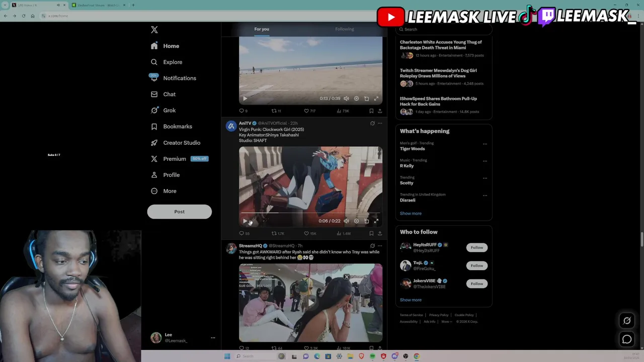The width and height of the screenshot is (644, 362).
Task: Reply to the beach video post
Action: [x=243, y=111]
